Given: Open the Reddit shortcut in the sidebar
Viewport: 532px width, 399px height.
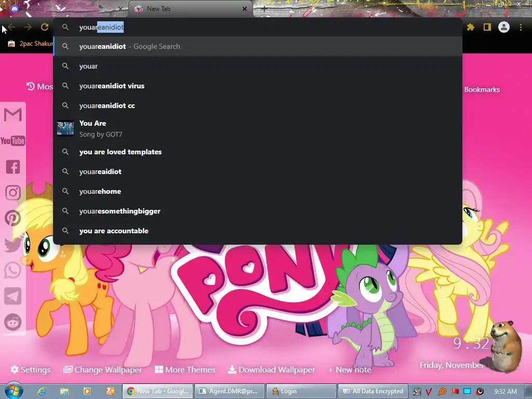Looking at the screenshot, I should point(13,322).
